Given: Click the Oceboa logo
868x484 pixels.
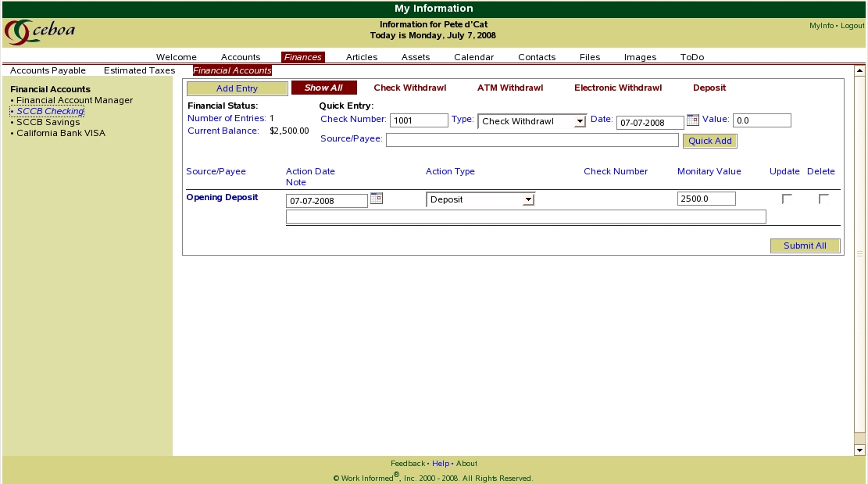Looking at the screenshot, I should 40,32.
